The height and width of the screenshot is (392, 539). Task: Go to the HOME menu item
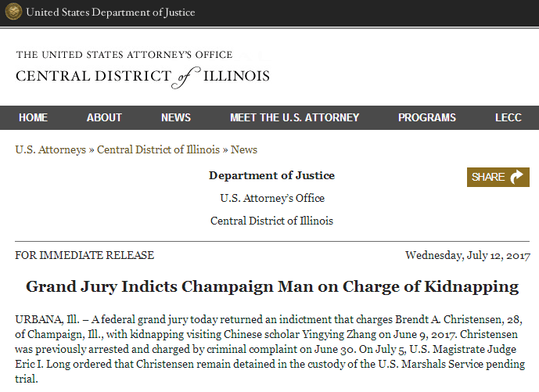point(33,117)
